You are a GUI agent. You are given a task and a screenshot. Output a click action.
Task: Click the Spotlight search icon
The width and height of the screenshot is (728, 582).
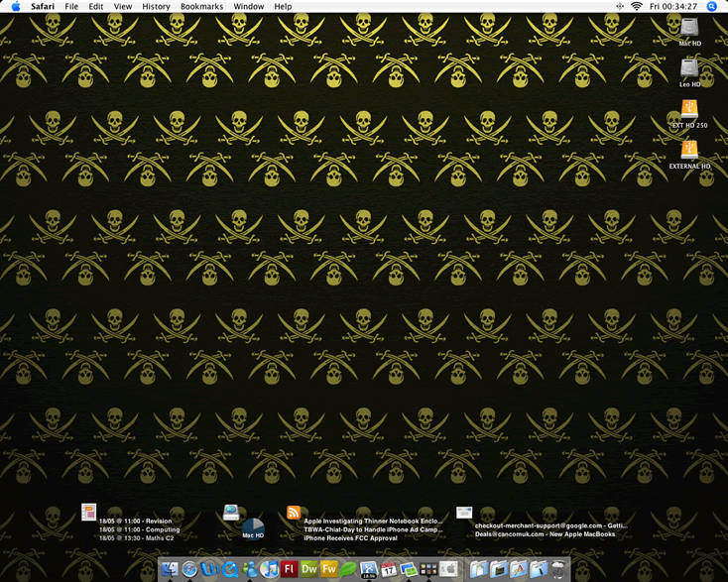click(712, 7)
